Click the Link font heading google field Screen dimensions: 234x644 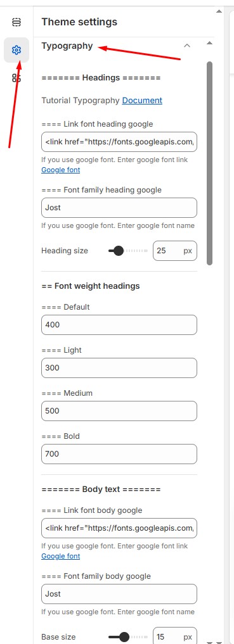click(x=119, y=142)
